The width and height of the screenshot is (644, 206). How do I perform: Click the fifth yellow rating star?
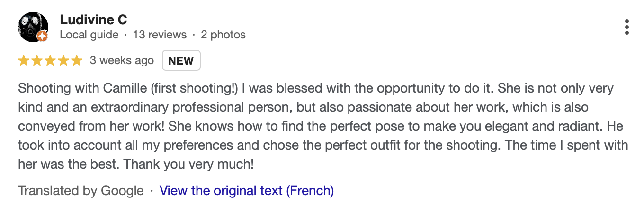pos(77,61)
